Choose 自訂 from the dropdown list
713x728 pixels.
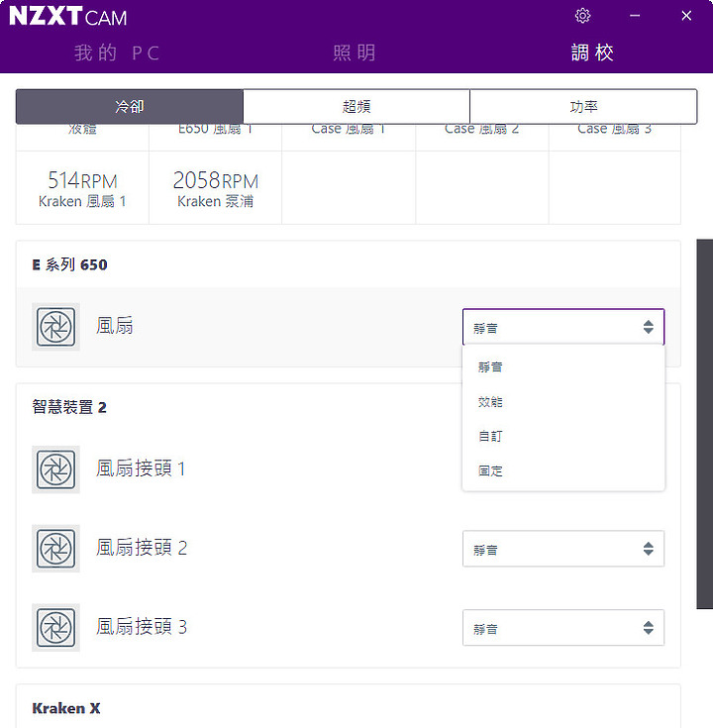coord(563,437)
